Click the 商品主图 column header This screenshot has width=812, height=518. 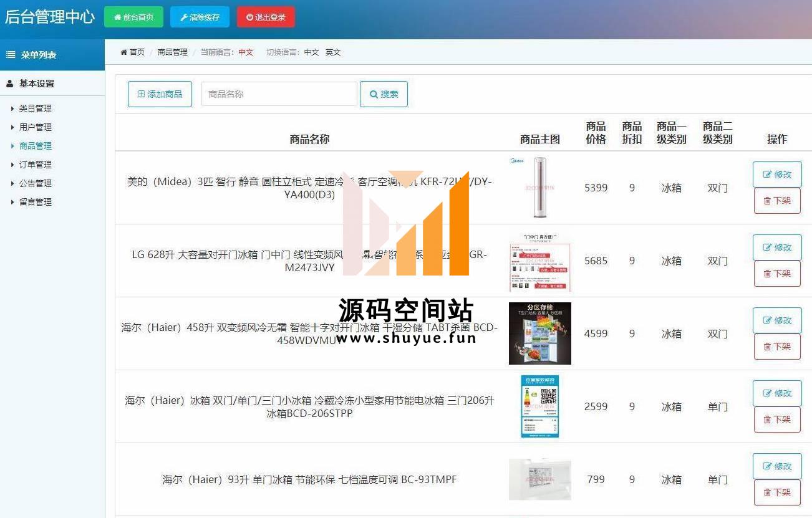pyautogui.click(x=540, y=139)
